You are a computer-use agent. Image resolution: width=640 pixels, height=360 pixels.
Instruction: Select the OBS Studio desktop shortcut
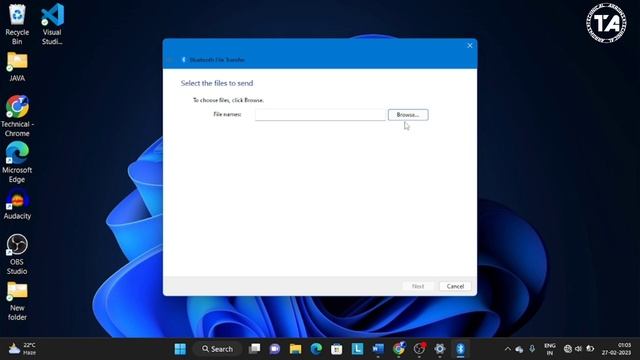pyautogui.click(x=17, y=254)
